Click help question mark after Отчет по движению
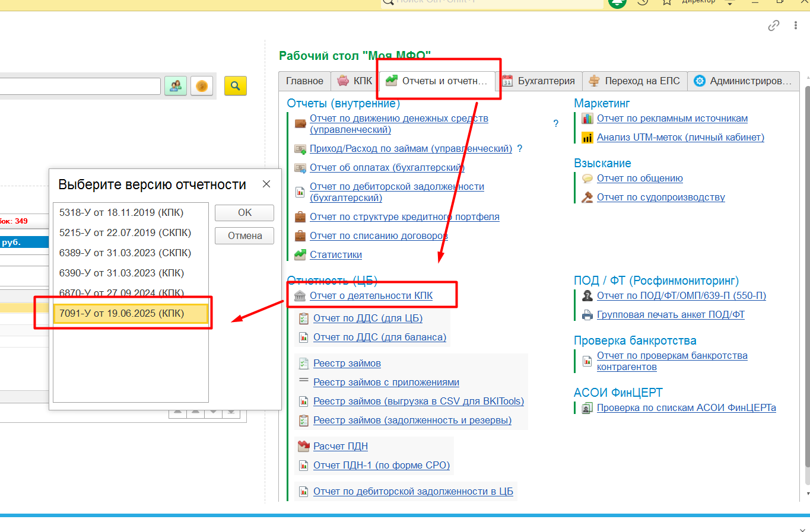810x532 pixels. pos(556,124)
